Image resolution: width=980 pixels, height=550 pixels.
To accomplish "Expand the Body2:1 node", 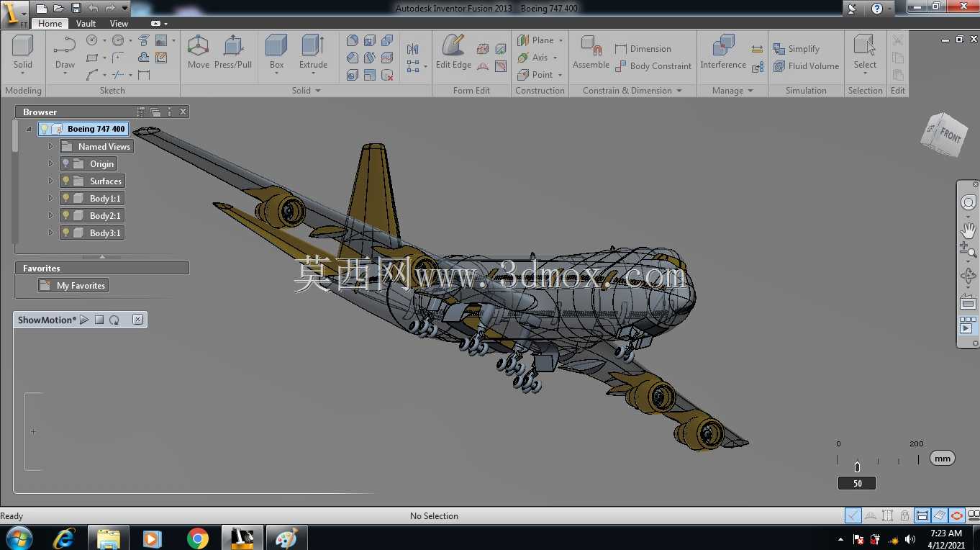I will point(50,216).
